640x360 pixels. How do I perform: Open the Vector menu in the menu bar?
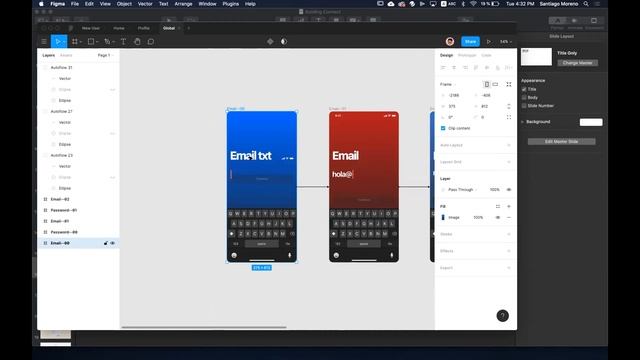145,4
